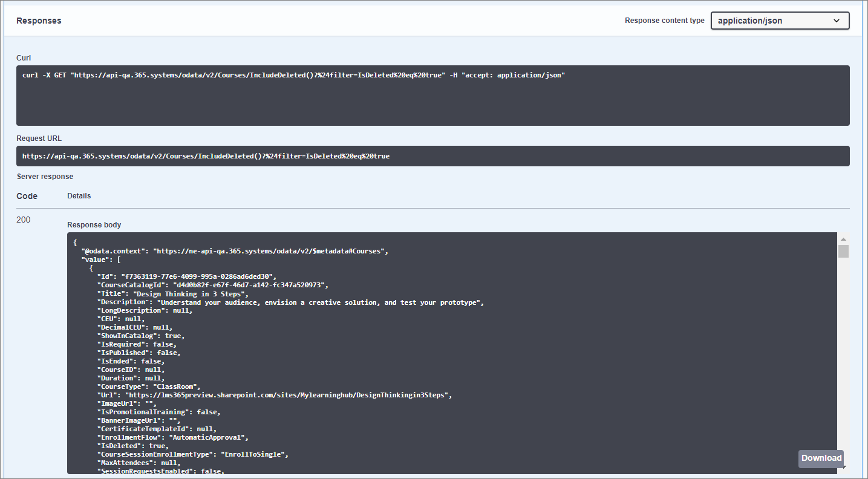The width and height of the screenshot is (868, 479).
Task: Click the "Title" line in the response
Action: point(173,293)
